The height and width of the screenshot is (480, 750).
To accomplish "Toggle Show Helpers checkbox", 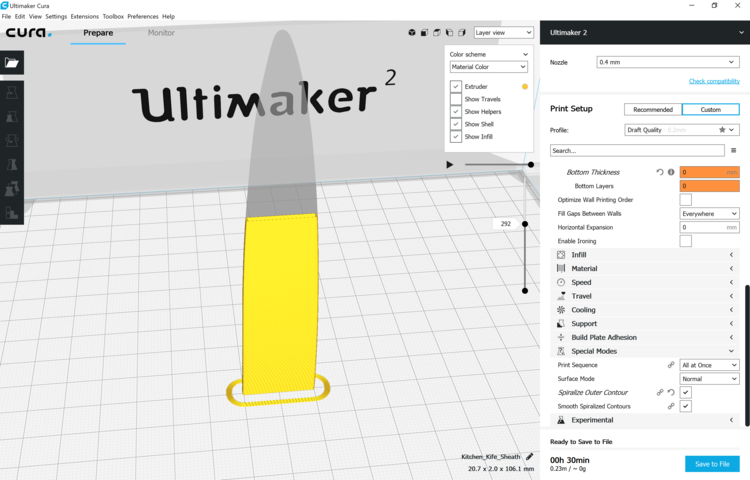I will coord(456,111).
